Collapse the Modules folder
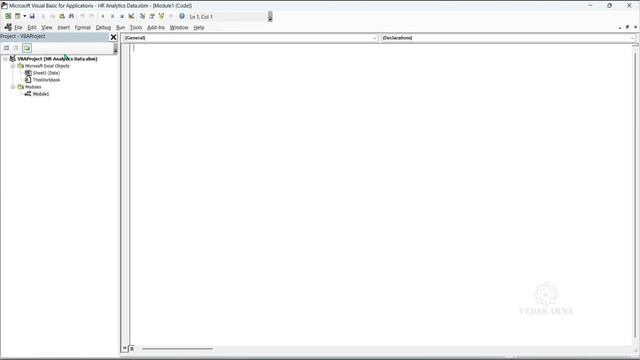The width and height of the screenshot is (640, 360). tap(13, 87)
